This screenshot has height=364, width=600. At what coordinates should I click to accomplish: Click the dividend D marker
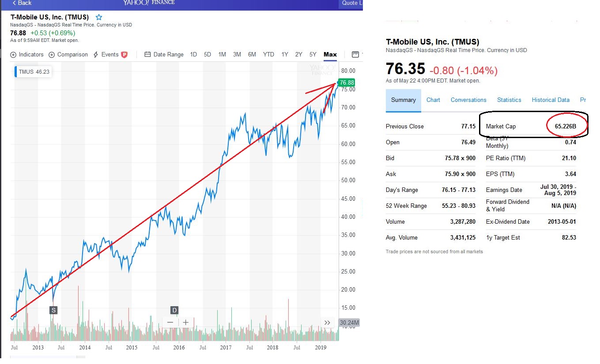tap(174, 310)
